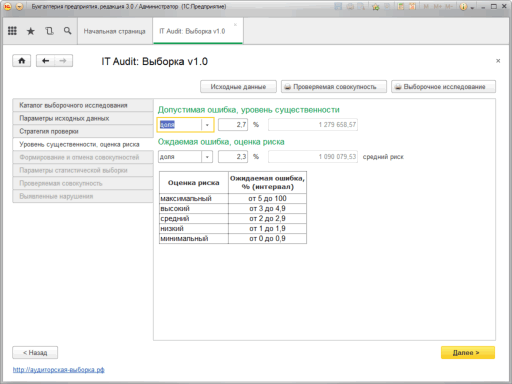
Task: Click the Forward arrow navigation button
Action: (63, 61)
